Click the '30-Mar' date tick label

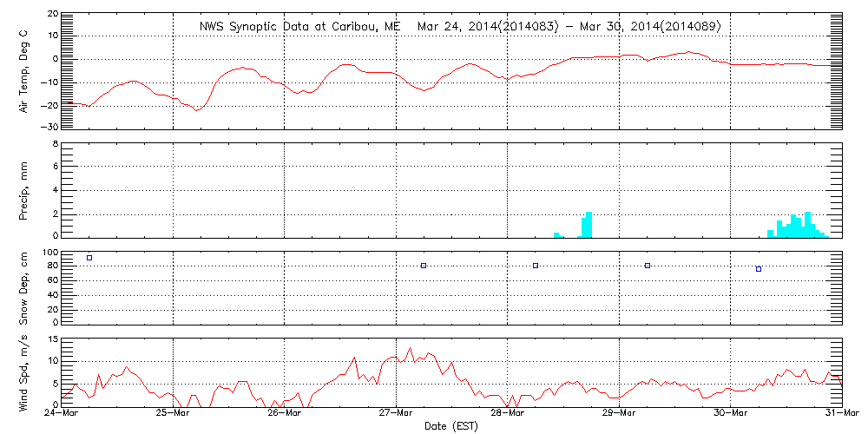coord(731,414)
